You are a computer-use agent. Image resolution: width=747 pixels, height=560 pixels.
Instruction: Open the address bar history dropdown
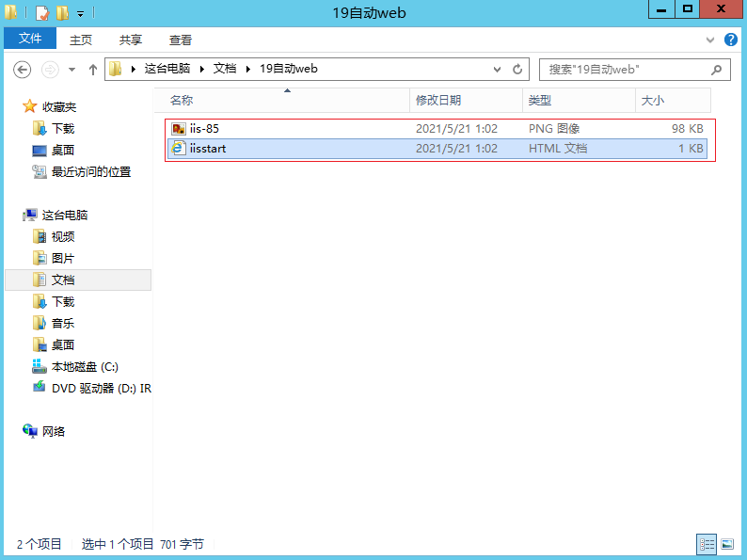pos(498,70)
